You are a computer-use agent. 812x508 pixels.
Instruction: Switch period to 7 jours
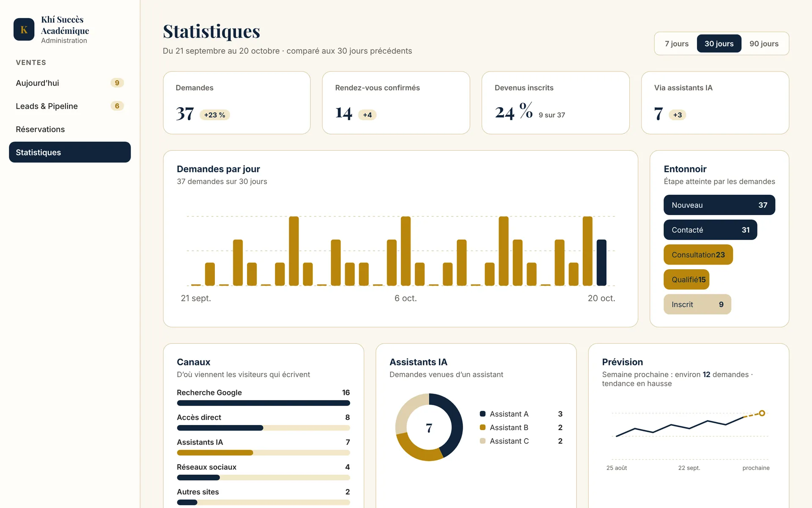pyautogui.click(x=676, y=44)
